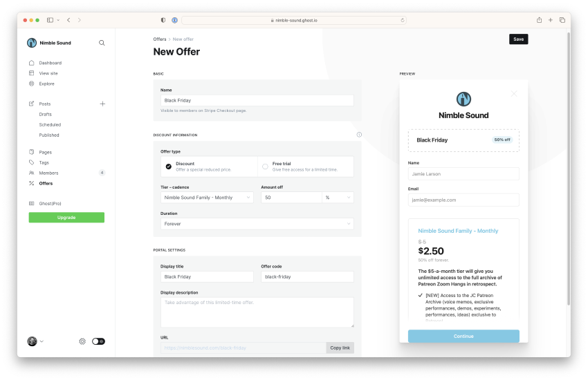Screen dimensions: 588x380
Task: Click the Posts pencil icon
Action: pyautogui.click(x=32, y=104)
